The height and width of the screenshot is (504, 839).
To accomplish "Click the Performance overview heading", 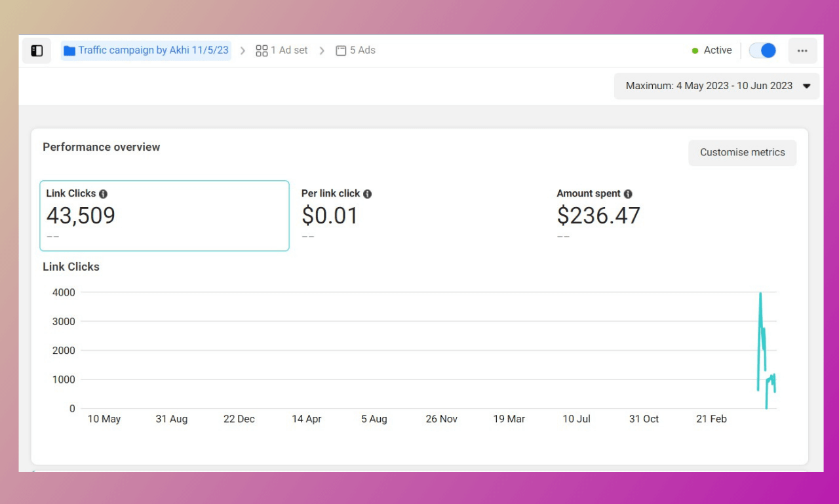I will (102, 147).
